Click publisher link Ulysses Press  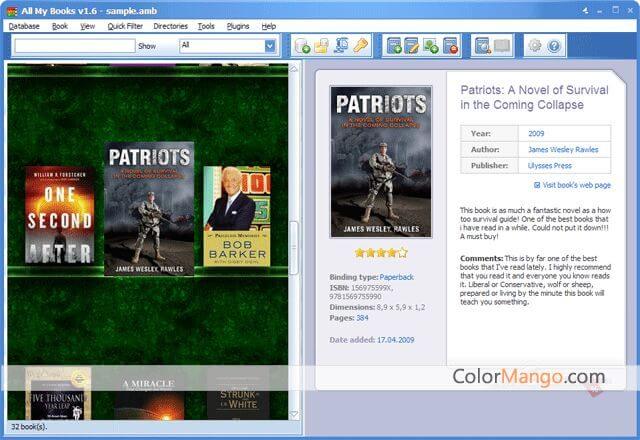(x=549, y=166)
